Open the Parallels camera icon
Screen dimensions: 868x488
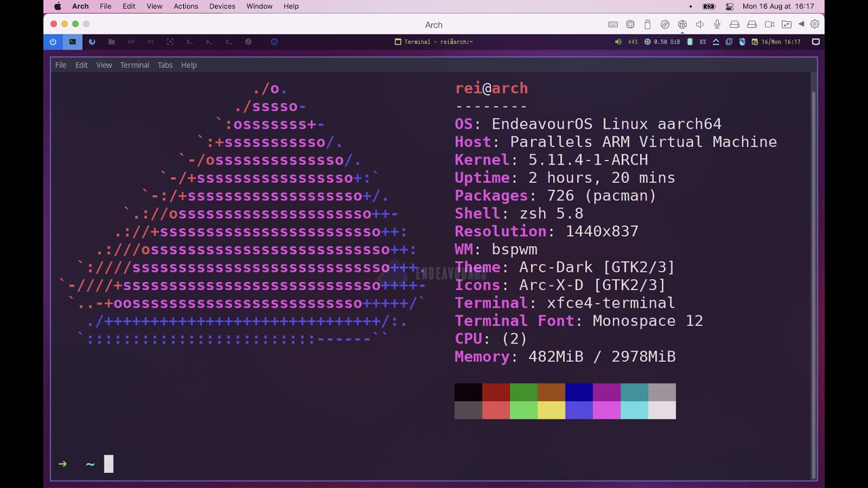point(769,24)
